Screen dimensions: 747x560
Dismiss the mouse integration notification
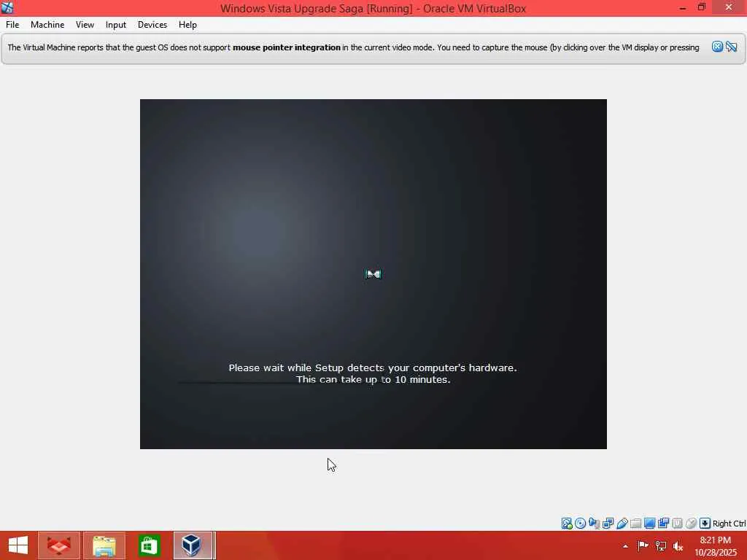pos(717,47)
